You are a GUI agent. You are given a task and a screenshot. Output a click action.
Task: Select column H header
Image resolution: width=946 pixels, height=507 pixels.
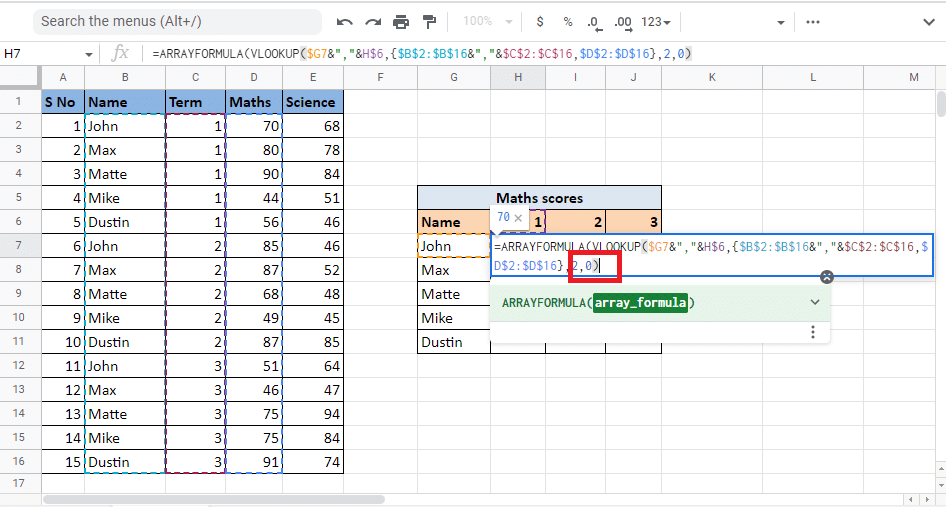click(x=518, y=77)
